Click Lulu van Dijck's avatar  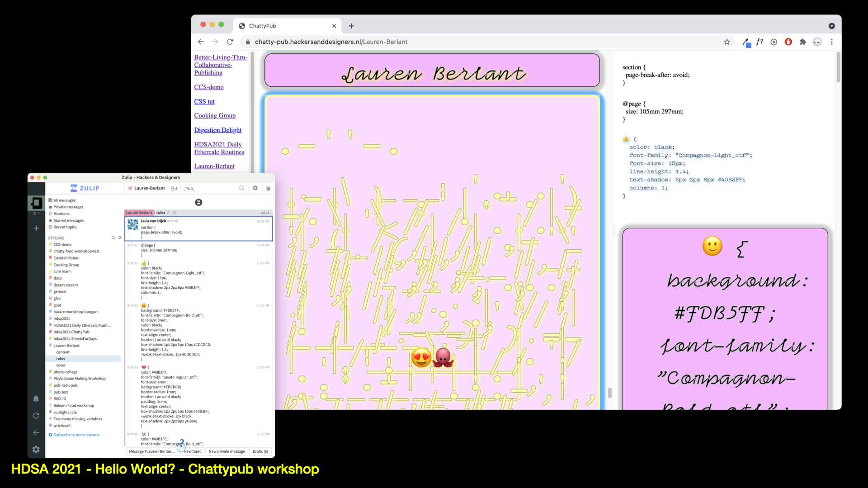pyautogui.click(x=132, y=224)
